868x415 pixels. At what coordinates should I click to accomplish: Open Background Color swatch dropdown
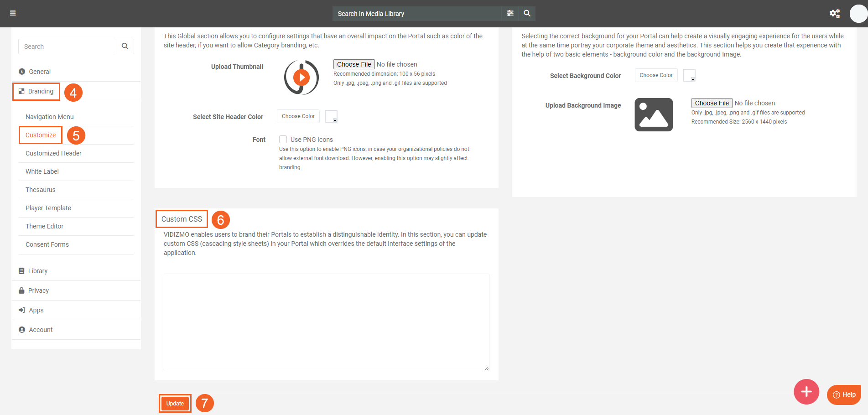[x=689, y=75]
